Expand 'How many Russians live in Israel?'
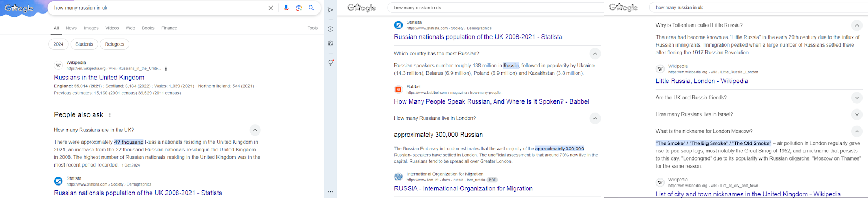 (857, 114)
